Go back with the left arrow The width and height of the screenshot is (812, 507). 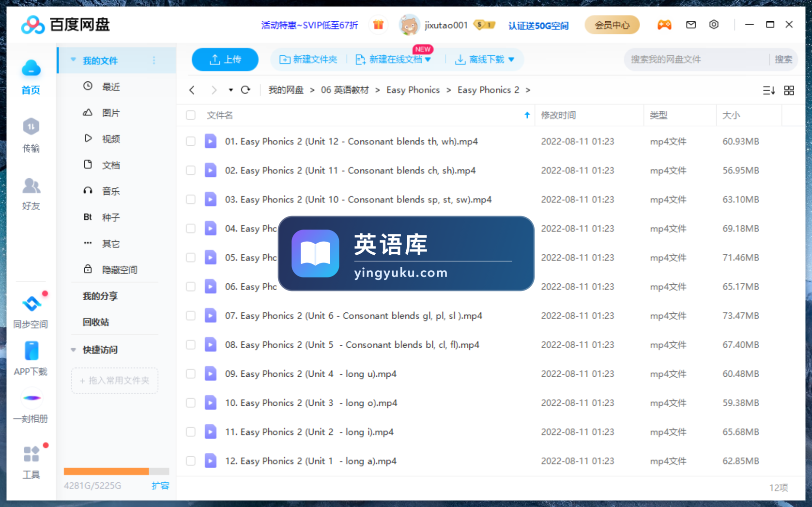192,90
